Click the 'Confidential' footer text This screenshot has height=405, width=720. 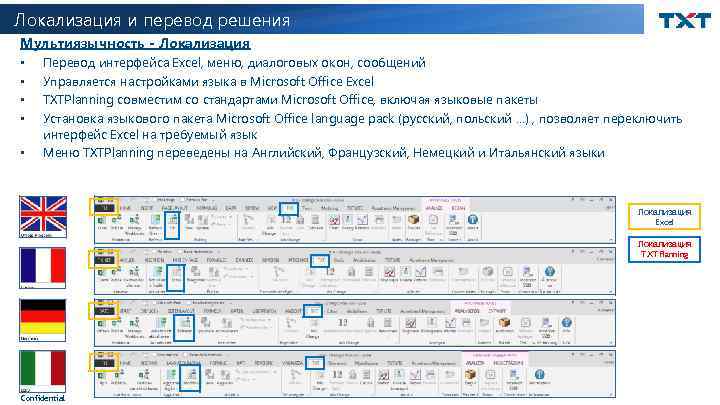[42, 398]
